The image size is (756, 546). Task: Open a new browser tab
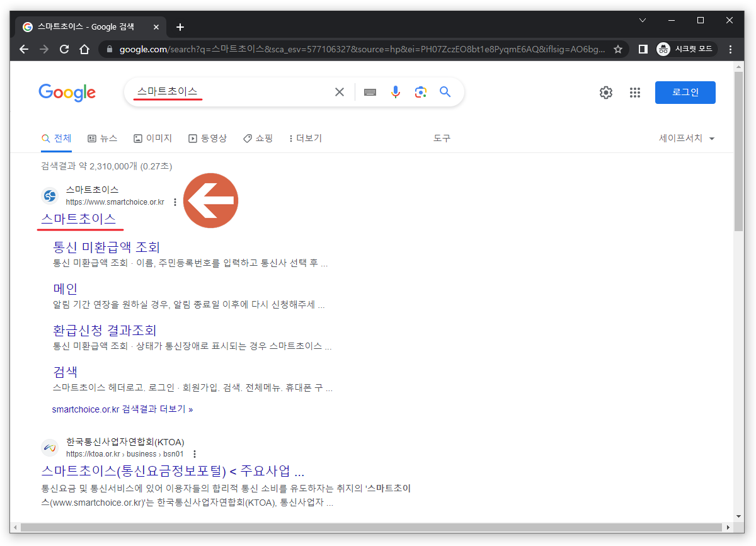point(180,27)
